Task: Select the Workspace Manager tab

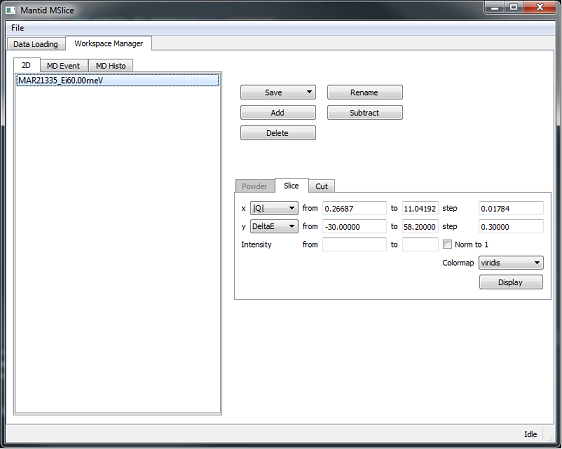Action: click(109, 43)
